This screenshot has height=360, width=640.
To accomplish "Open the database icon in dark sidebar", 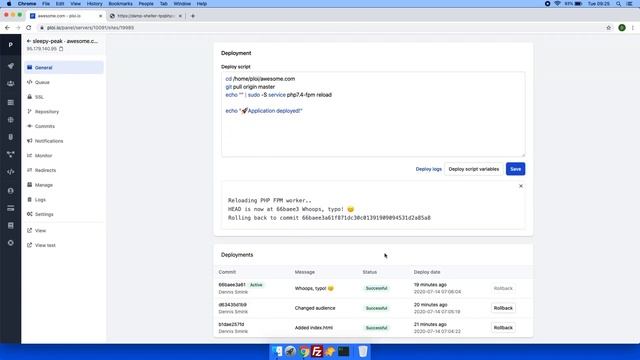I will point(11,137).
